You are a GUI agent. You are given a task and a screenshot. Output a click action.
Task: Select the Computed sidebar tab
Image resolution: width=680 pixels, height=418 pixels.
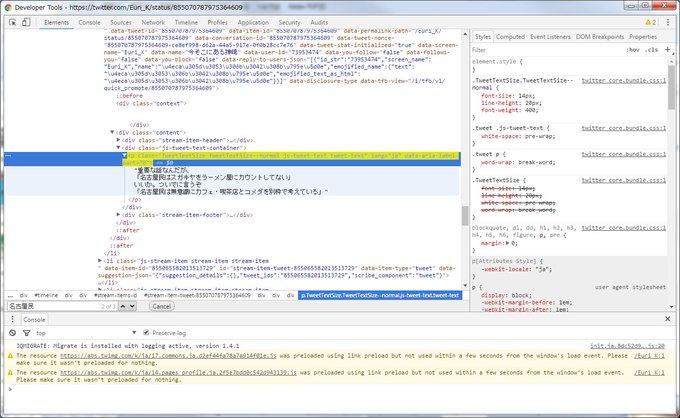[x=510, y=37]
